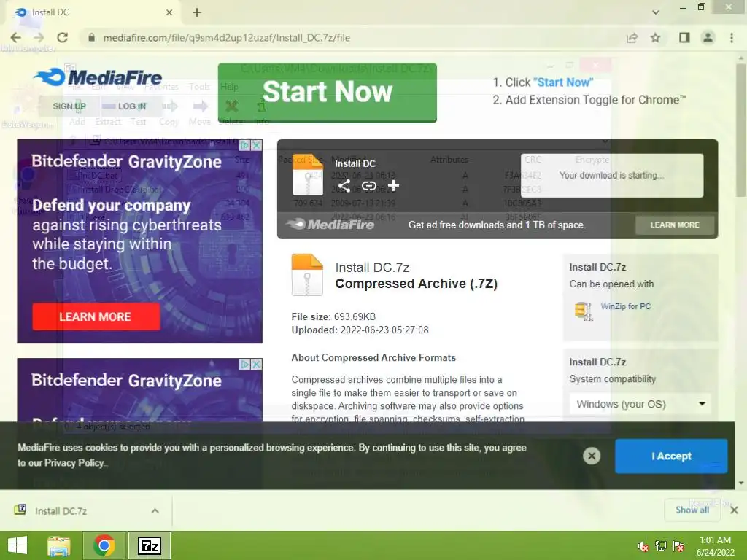The image size is (747, 560).
Task: Open Chrome's three-dot menu
Action: 732,38
